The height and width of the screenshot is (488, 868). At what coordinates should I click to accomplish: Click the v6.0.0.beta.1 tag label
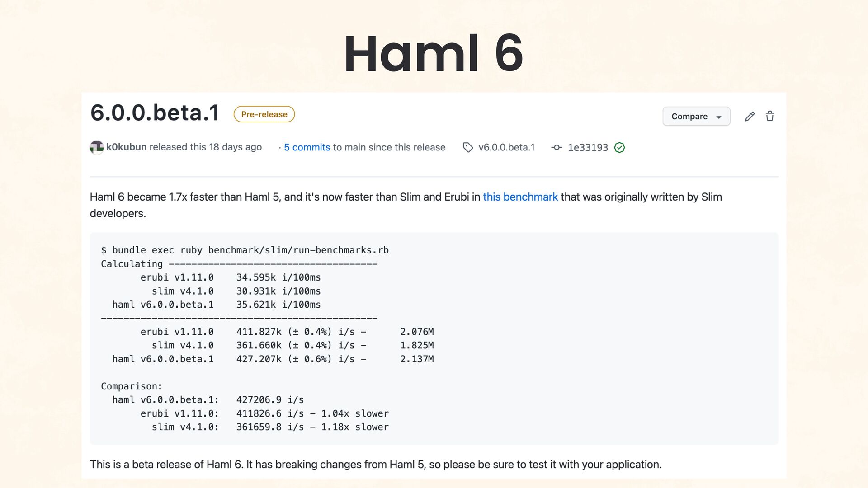(506, 148)
